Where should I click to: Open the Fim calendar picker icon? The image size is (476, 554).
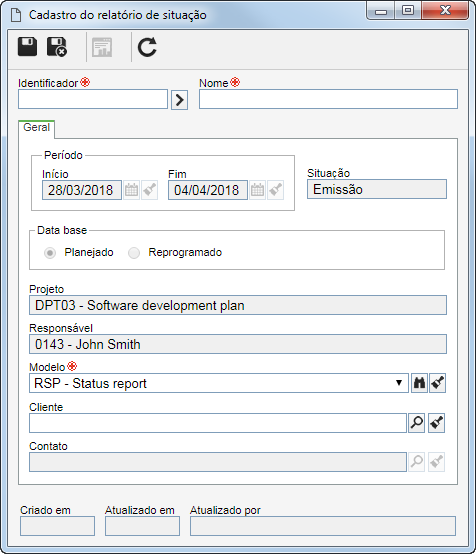click(x=257, y=190)
